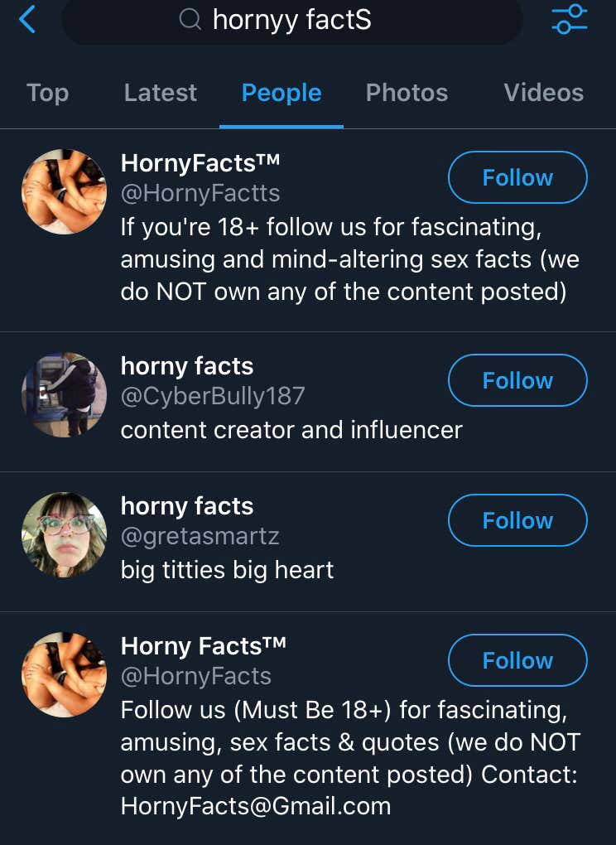Open the search filter settings icon
This screenshot has height=845, width=616.
click(570, 18)
